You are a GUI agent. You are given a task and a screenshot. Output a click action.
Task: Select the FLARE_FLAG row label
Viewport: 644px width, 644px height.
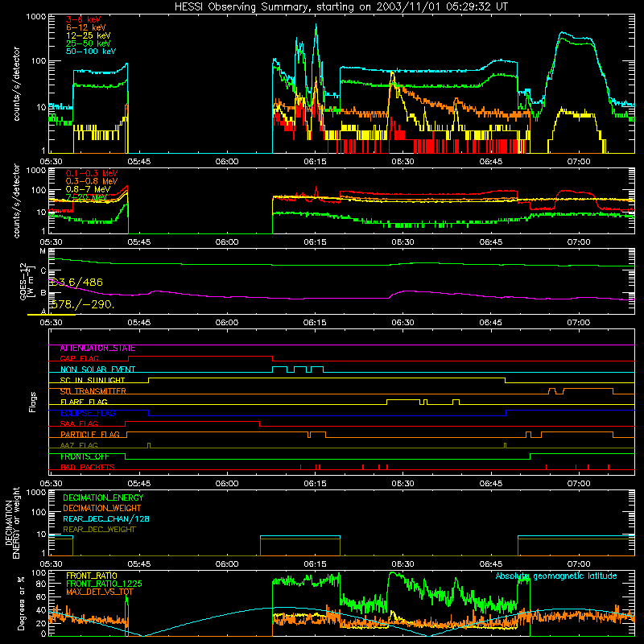84,402
